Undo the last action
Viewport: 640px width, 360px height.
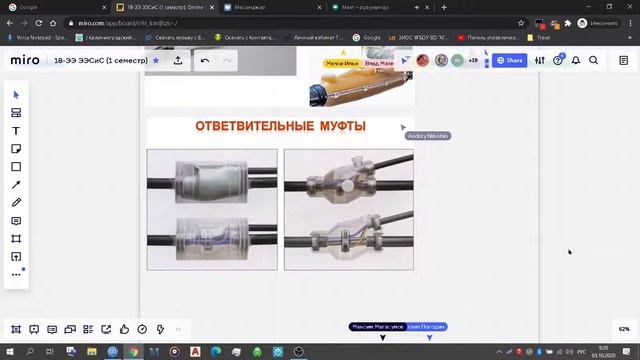[x=205, y=60]
